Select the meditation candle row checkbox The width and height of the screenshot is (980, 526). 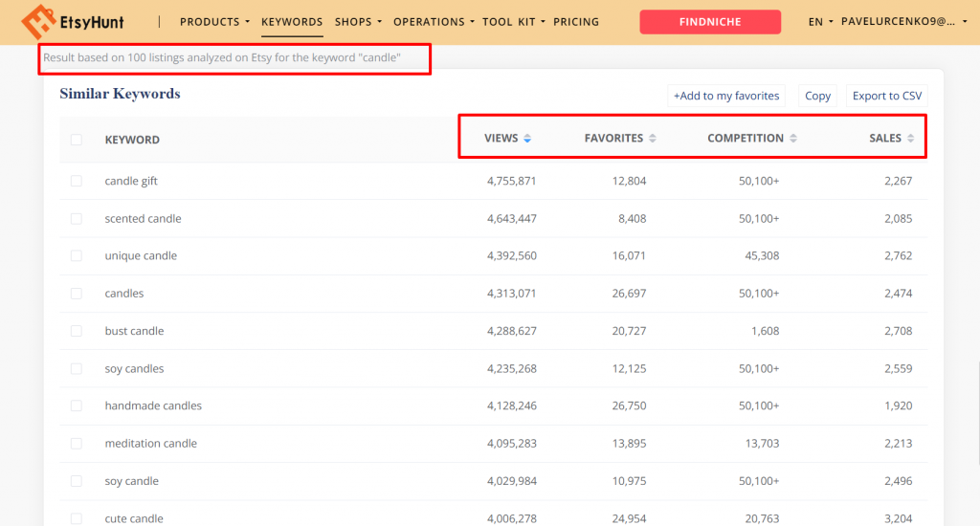(77, 444)
